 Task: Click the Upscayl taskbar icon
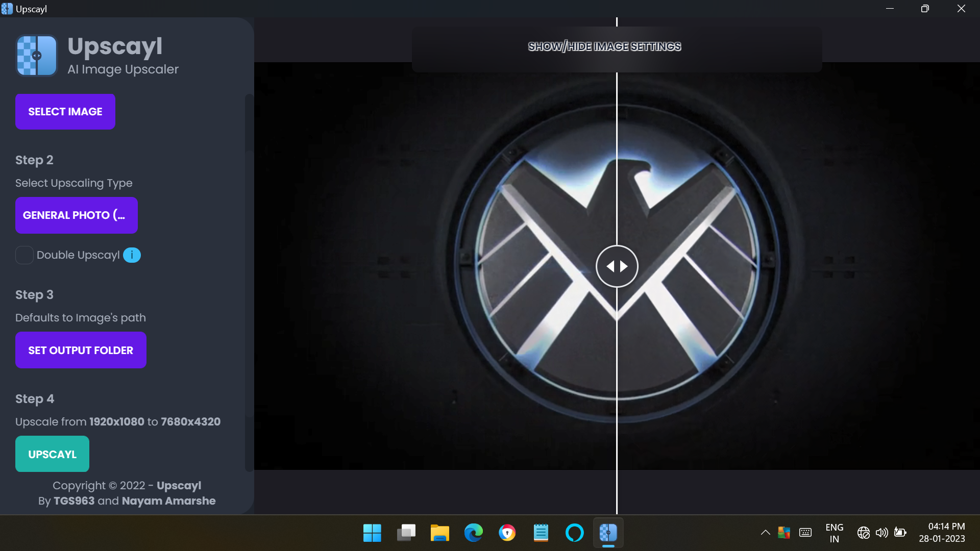(608, 533)
